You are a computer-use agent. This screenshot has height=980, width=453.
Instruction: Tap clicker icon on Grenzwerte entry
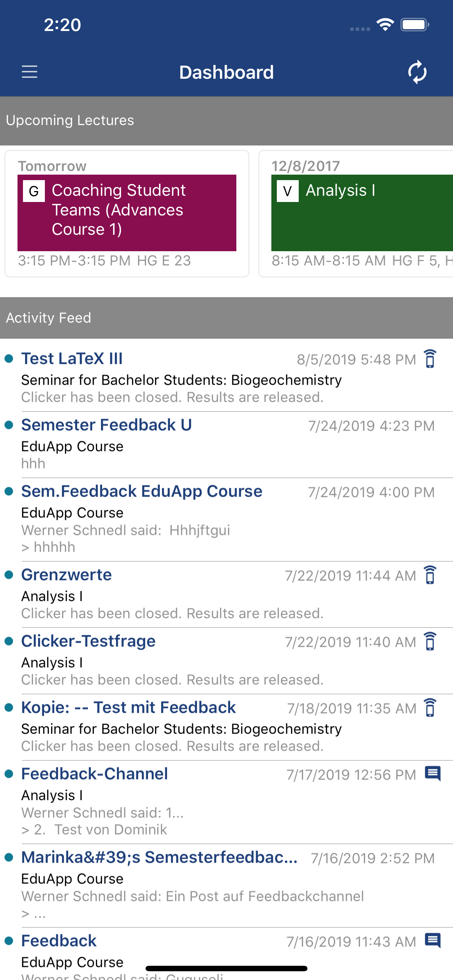(x=430, y=575)
